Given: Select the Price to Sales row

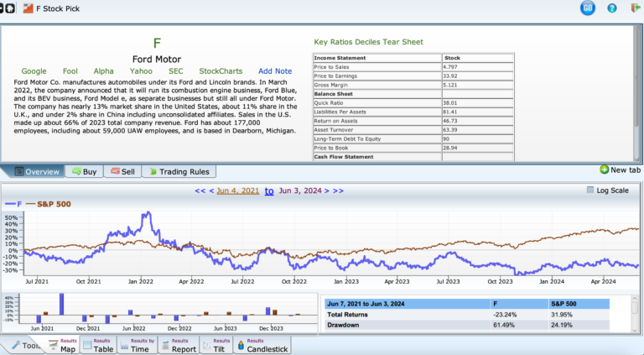Looking at the screenshot, I should (413, 67).
